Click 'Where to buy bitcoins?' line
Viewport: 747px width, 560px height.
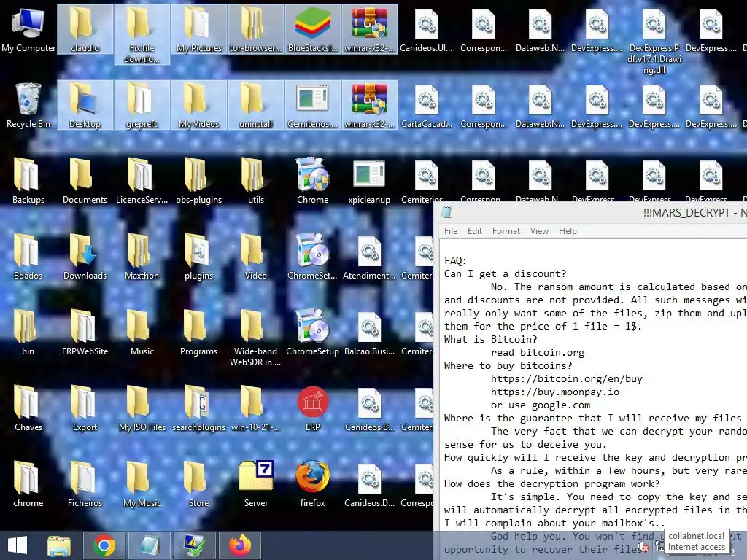coord(508,366)
